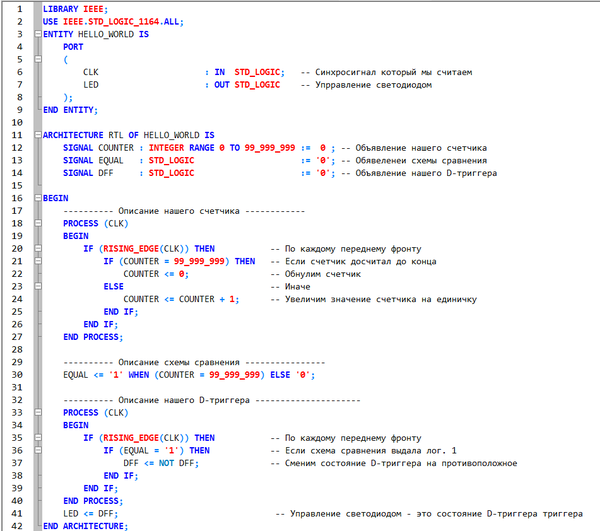Collapse the ARCHITECTURE RTL fold marker
The width and height of the screenshot is (600, 531).
[x=36, y=134]
